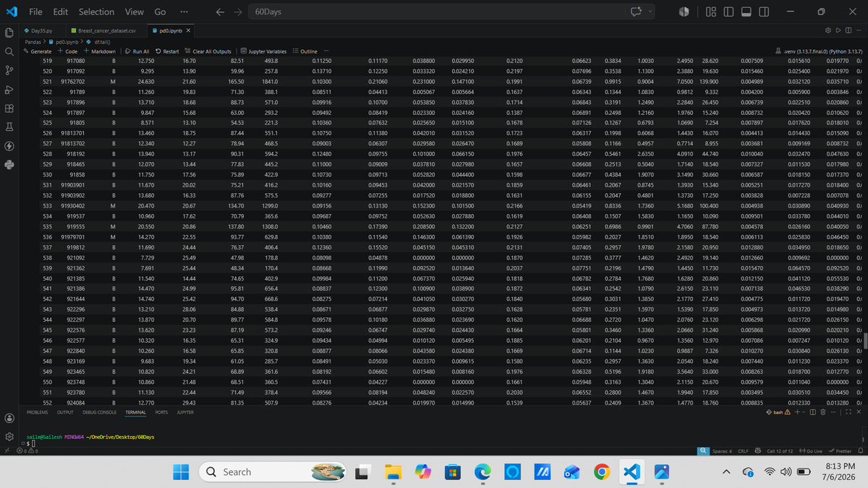Switch to the OUTPUT panel tab
868x488 pixels.
tap(65, 412)
